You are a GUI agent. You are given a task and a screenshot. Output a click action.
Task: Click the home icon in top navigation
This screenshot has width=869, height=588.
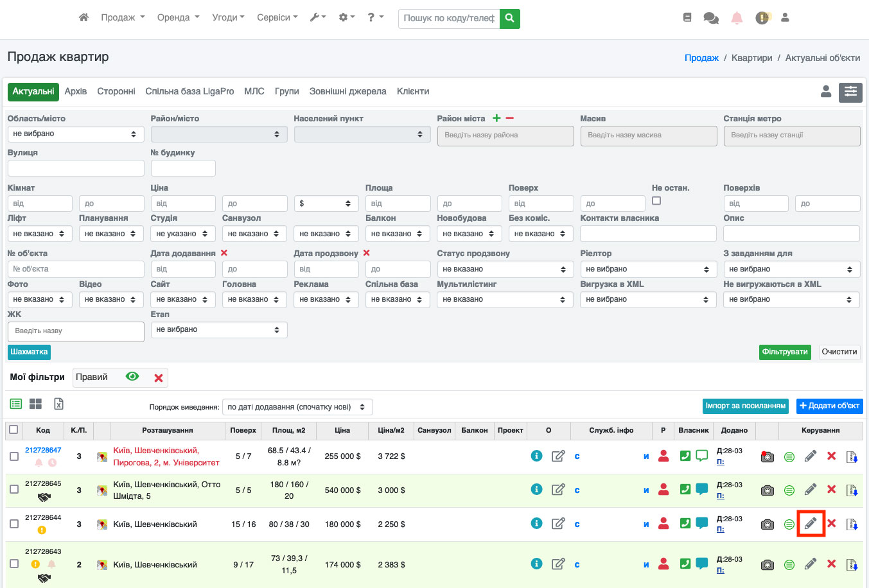(83, 18)
